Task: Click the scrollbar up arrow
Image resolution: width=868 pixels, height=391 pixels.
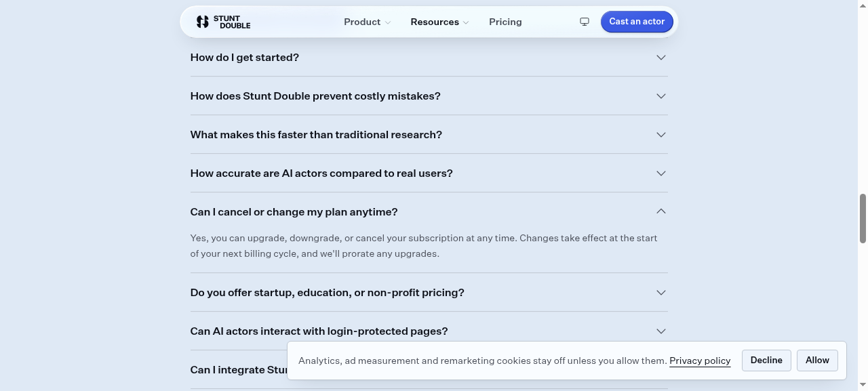Action: (863, 5)
